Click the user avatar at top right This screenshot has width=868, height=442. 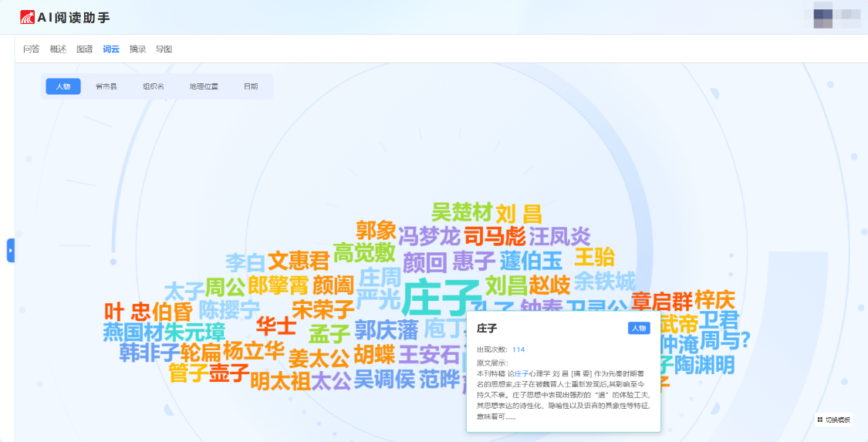pos(832,18)
